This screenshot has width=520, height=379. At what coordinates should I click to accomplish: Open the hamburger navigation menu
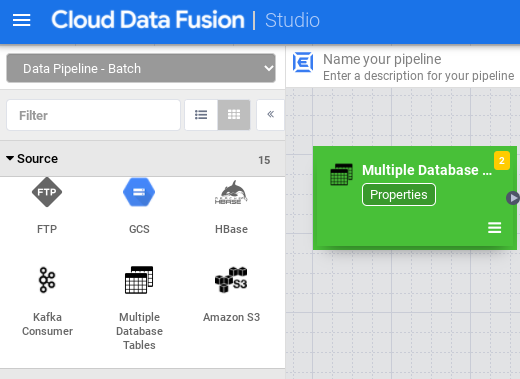22,20
